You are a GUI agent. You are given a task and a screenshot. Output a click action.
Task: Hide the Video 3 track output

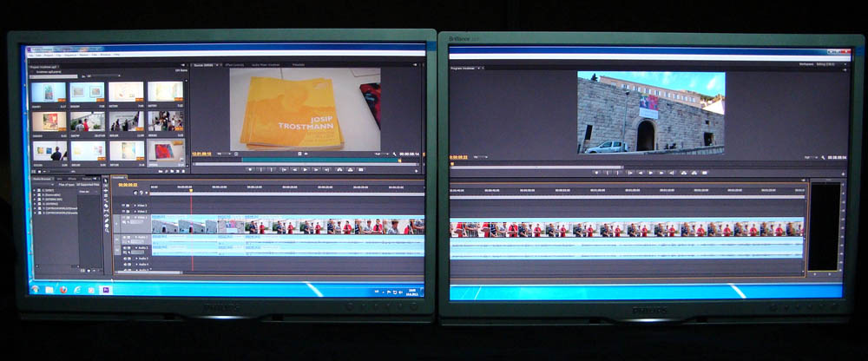[x=123, y=206]
